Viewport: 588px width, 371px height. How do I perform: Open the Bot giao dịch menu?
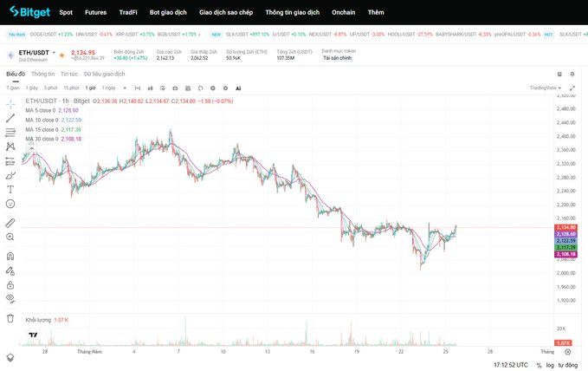click(x=168, y=12)
